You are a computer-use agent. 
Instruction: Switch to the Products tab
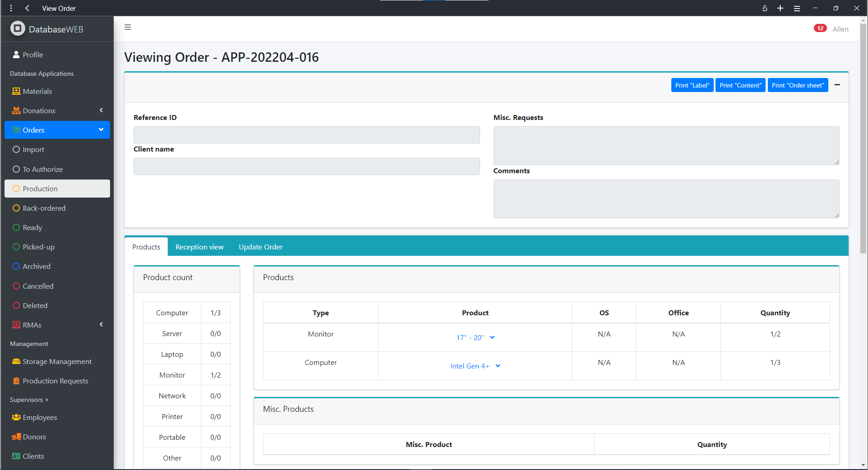point(146,247)
